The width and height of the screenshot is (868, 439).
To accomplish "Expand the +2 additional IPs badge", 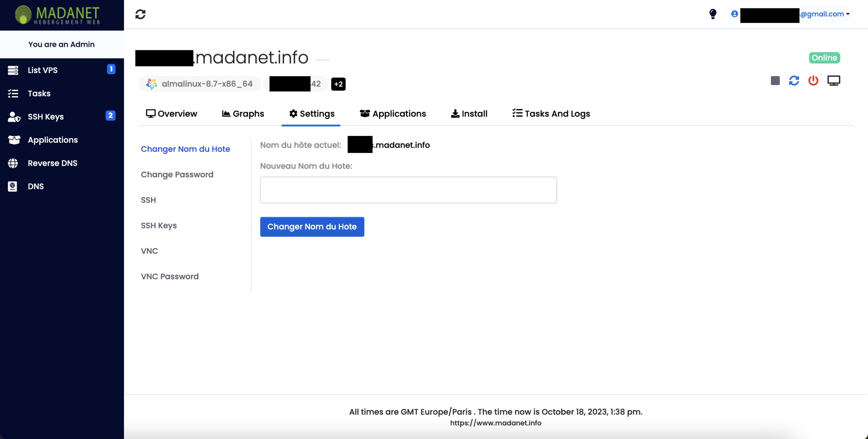I will tap(338, 84).
